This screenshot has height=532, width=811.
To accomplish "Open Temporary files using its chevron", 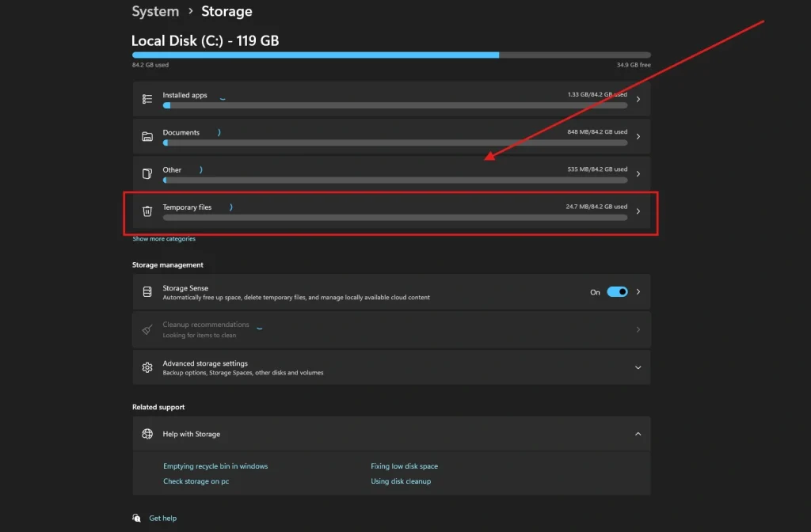I will (x=638, y=211).
